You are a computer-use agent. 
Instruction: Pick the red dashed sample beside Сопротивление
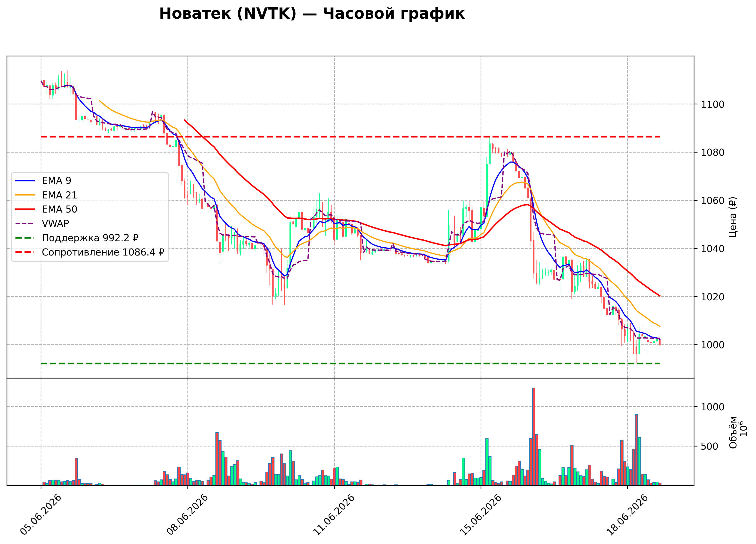(25, 253)
